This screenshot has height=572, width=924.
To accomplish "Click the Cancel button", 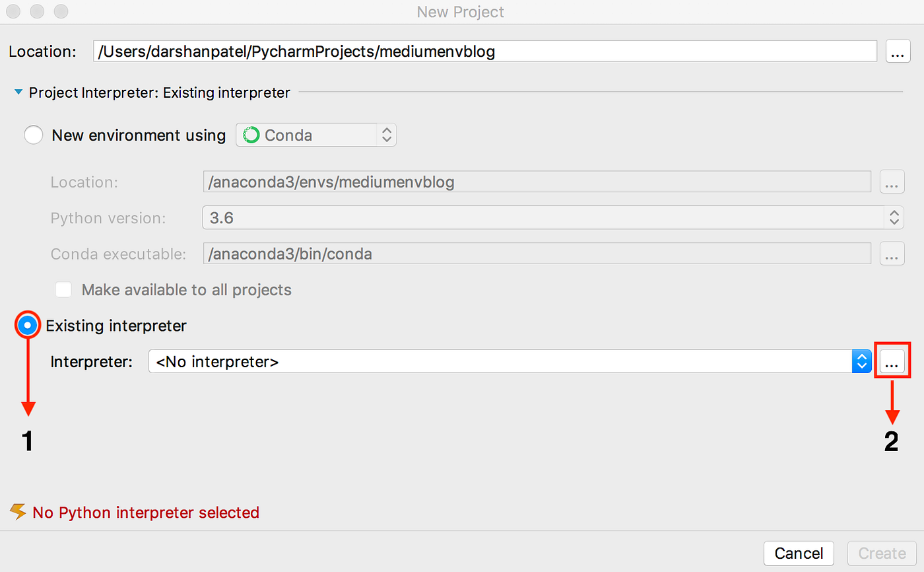I will 799,553.
